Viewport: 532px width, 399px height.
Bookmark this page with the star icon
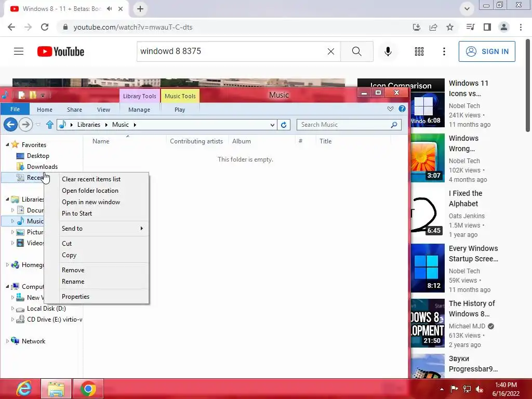pyautogui.click(x=450, y=27)
